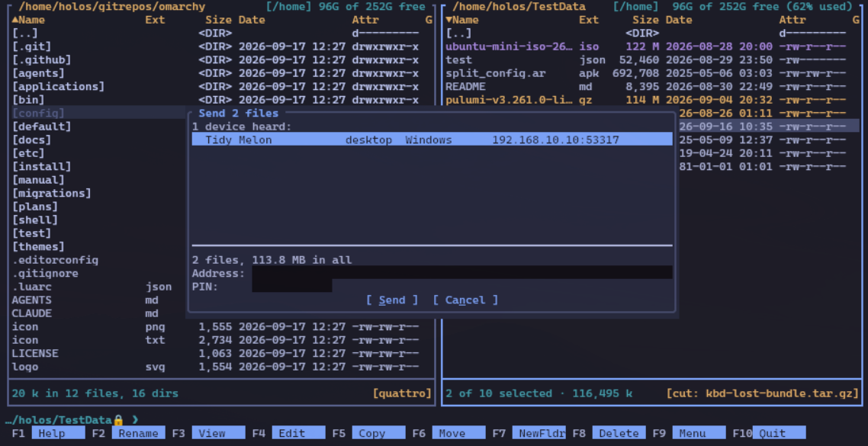868x446 pixels.
Task: Sort right panel by Name column
Action: [462, 20]
